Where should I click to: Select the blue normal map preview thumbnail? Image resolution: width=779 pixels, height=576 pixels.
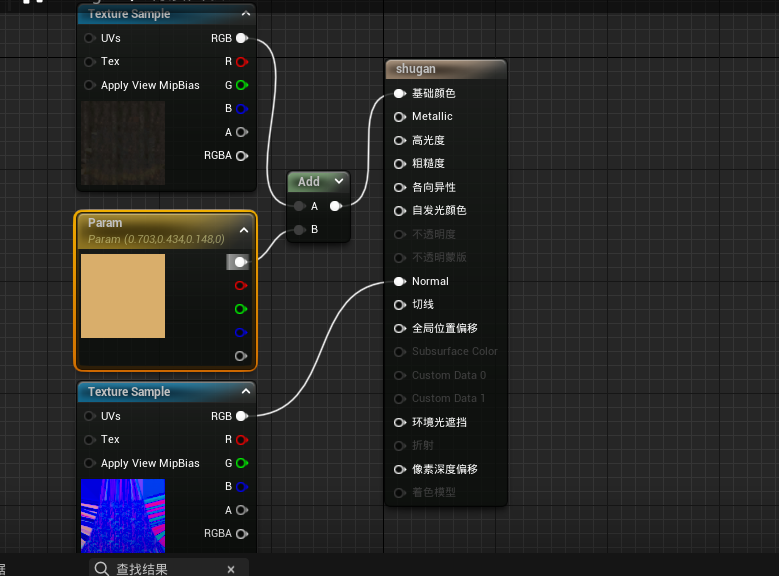(x=123, y=516)
